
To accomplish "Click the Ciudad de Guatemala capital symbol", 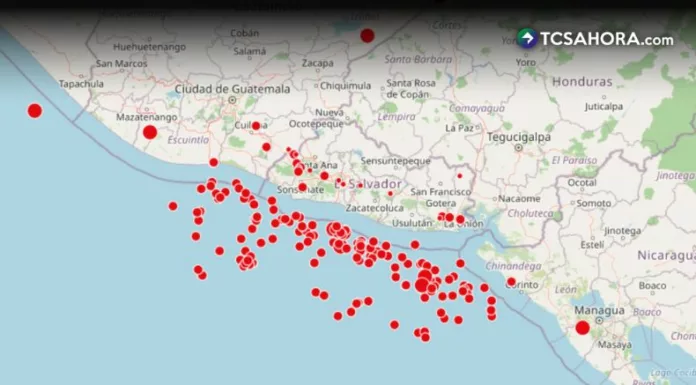I will 232,100.
